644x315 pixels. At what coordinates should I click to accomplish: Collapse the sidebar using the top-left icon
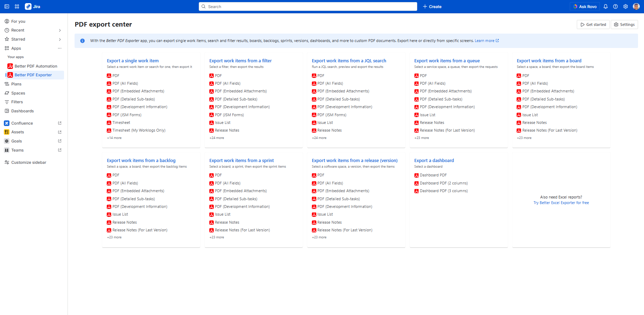click(7, 7)
